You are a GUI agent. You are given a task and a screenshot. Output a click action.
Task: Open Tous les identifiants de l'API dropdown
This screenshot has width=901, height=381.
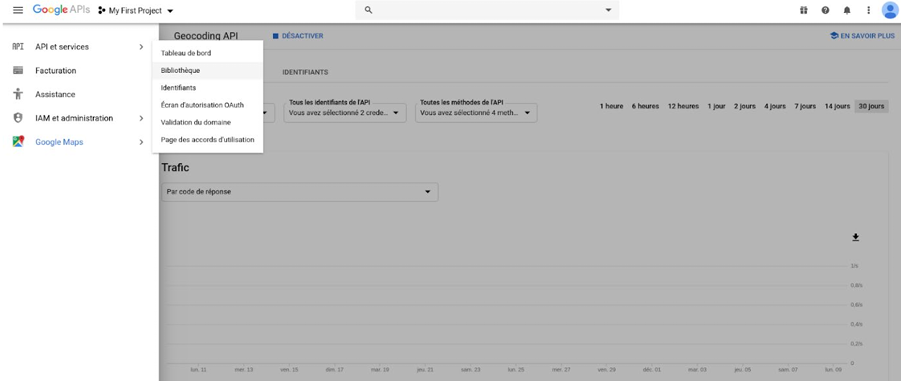point(345,113)
